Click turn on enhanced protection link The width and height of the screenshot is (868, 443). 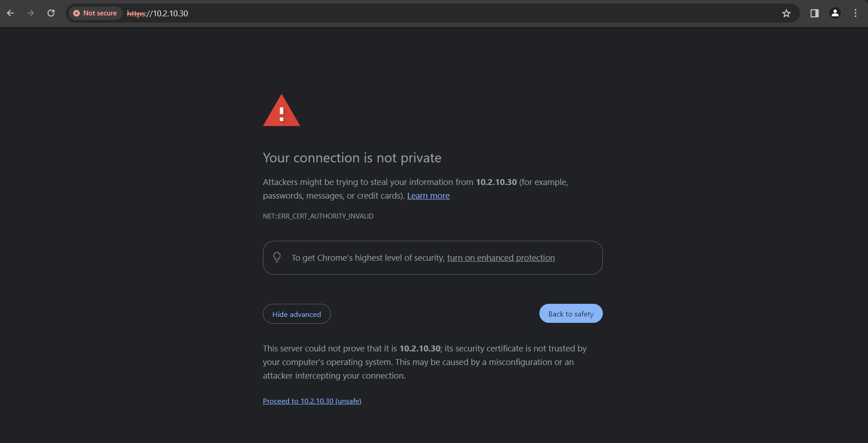coord(501,258)
